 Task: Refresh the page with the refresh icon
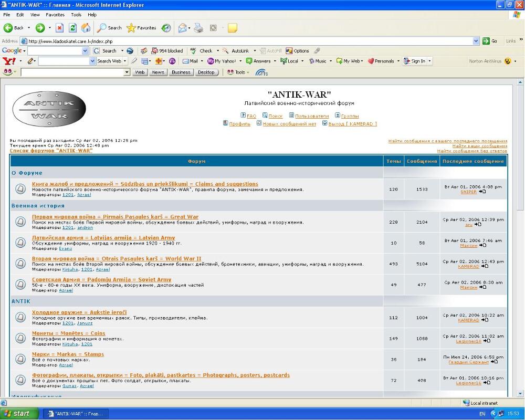[72, 28]
